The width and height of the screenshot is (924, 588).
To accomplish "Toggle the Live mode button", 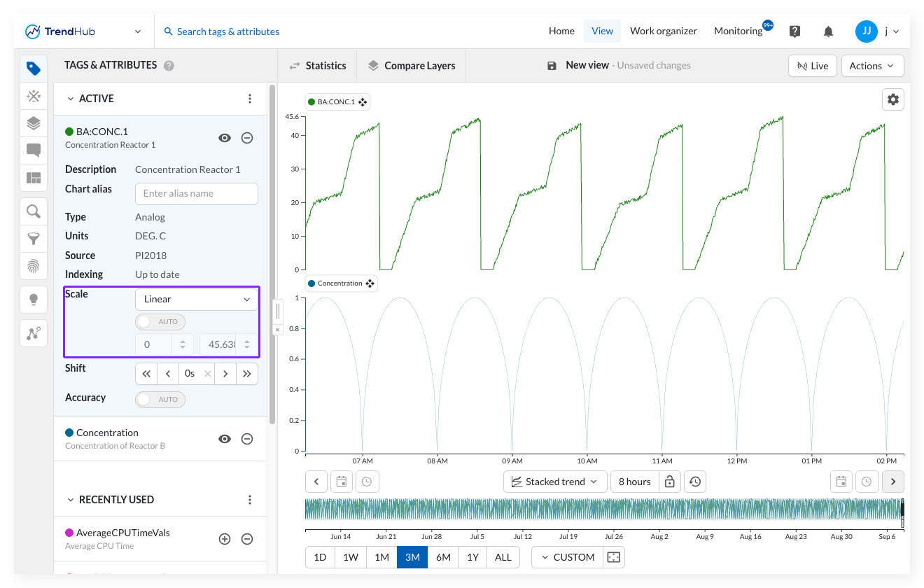I will click(812, 66).
